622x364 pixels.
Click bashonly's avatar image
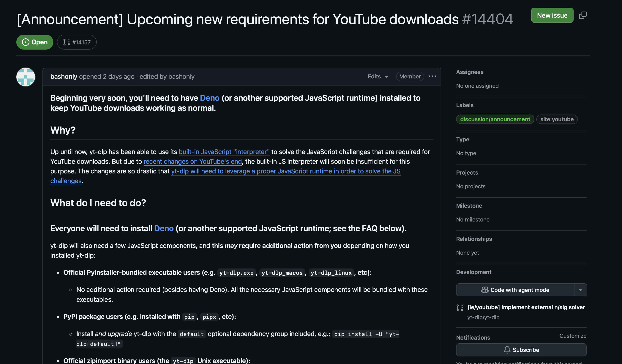tap(26, 77)
